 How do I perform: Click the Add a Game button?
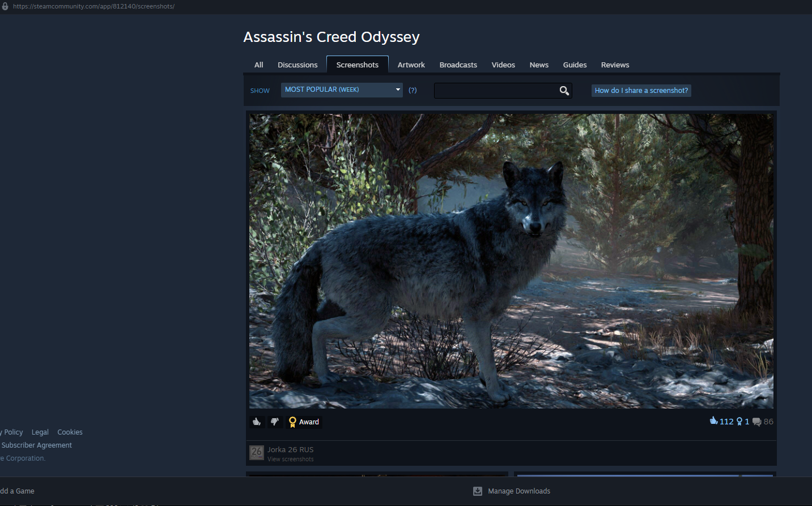[17, 491]
